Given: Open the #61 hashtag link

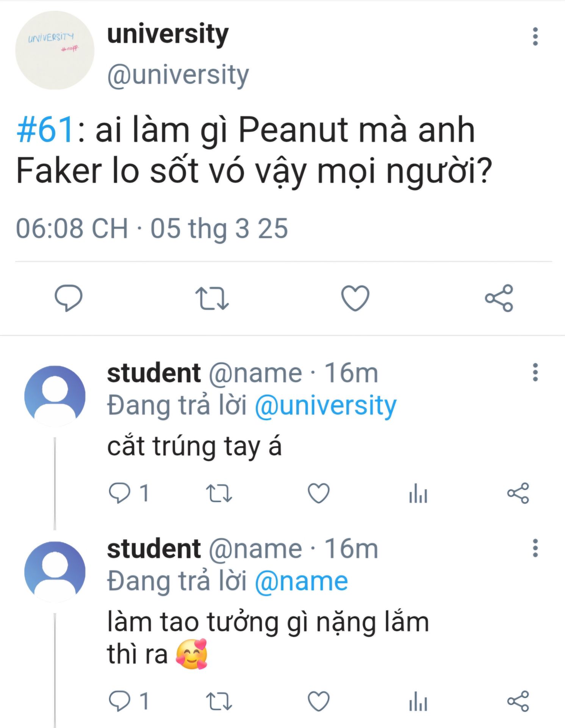Looking at the screenshot, I should (45, 130).
